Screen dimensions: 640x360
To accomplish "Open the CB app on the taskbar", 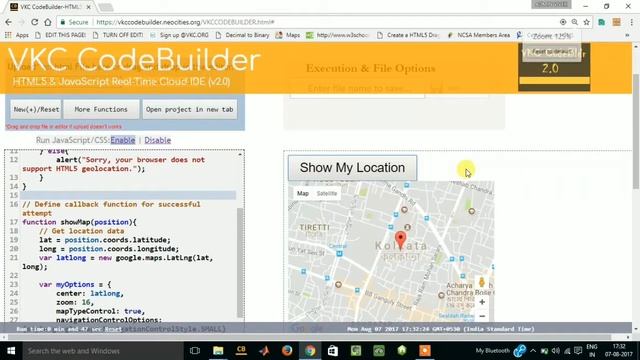I will click(x=241, y=351).
